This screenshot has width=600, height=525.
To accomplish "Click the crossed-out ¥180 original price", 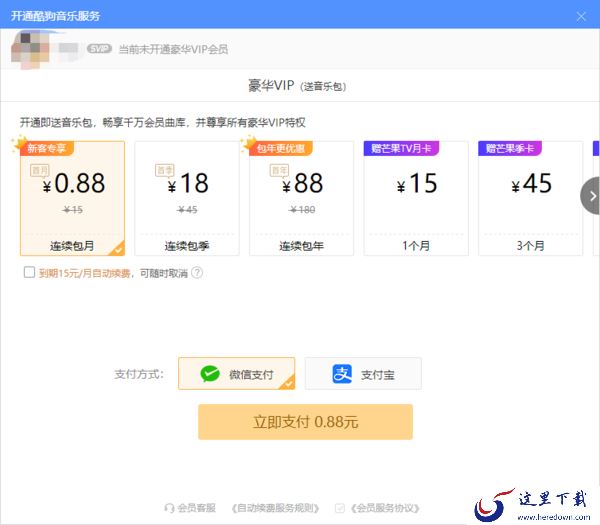I will [x=302, y=210].
